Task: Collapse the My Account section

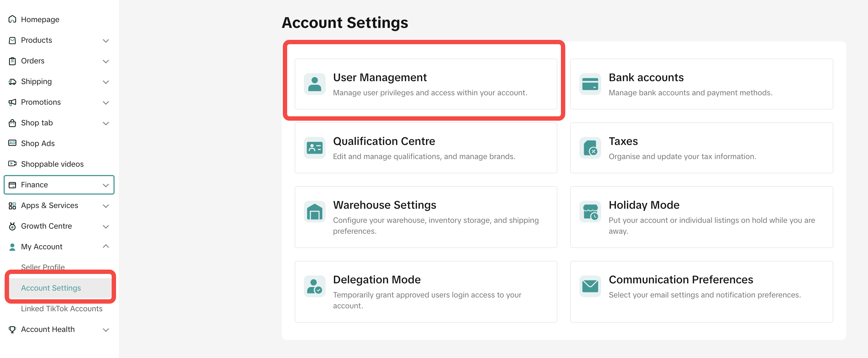Action: click(106, 246)
